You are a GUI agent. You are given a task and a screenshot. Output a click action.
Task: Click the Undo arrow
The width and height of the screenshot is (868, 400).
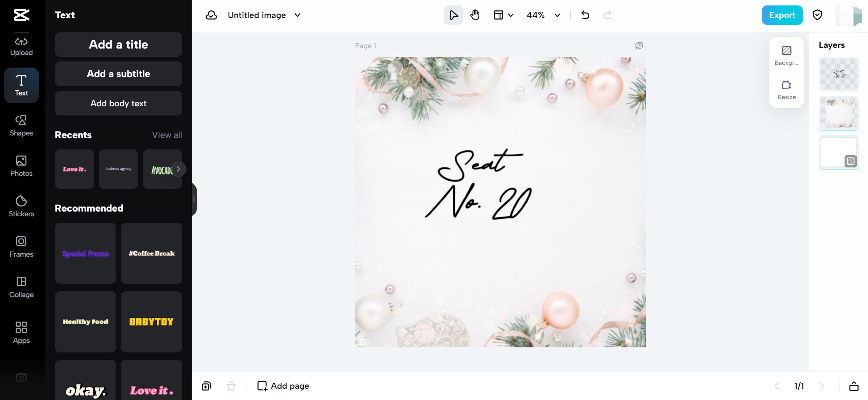(585, 15)
